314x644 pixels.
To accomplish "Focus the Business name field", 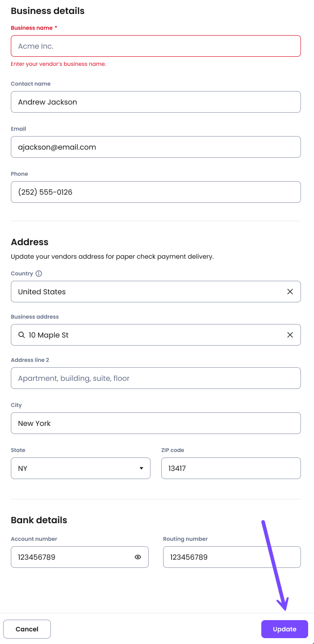I will tap(155, 46).
